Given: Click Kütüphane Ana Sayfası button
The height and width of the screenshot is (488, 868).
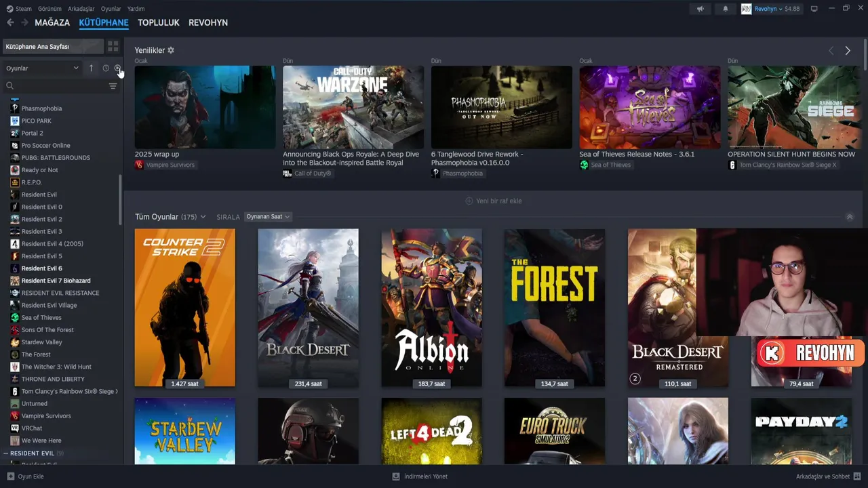Looking at the screenshot, I should (53, 46).
